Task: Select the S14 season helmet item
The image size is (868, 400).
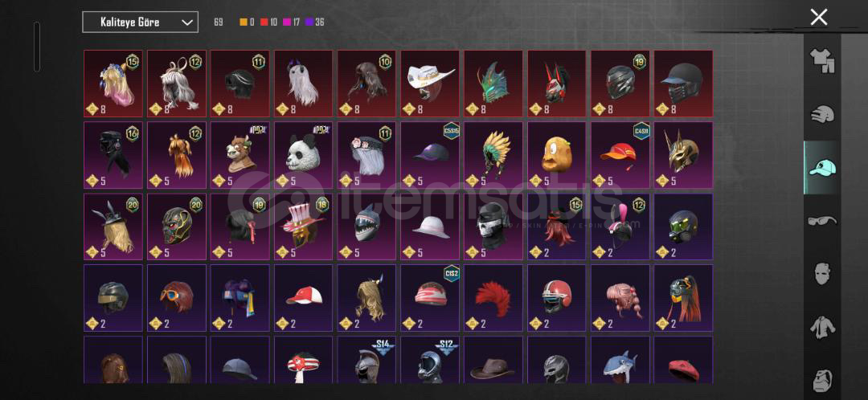Action: 367,360
